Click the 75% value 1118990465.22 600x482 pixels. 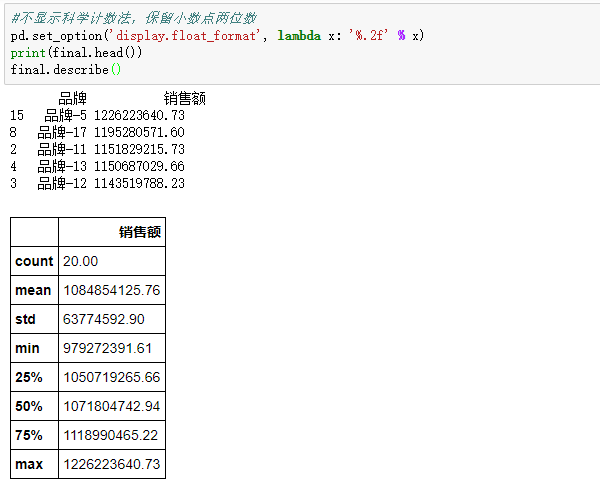point(111,435)
